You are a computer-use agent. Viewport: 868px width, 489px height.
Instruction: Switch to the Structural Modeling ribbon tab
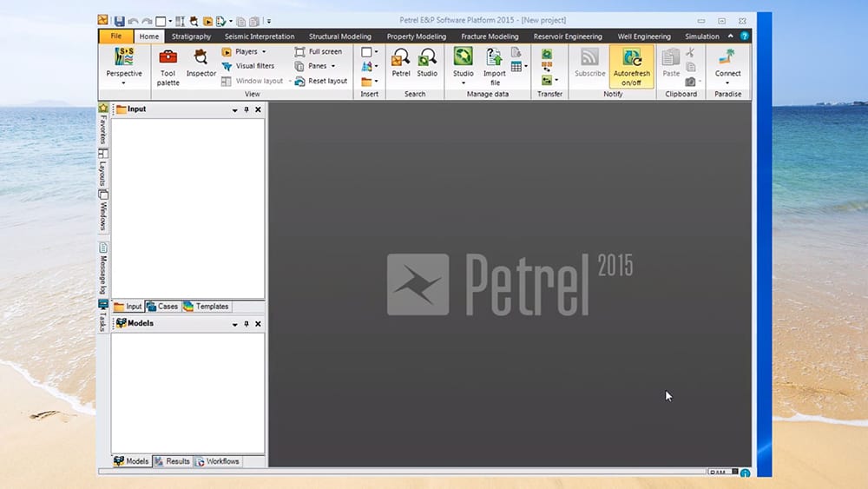pyautogui.click(x=340, y=36)
